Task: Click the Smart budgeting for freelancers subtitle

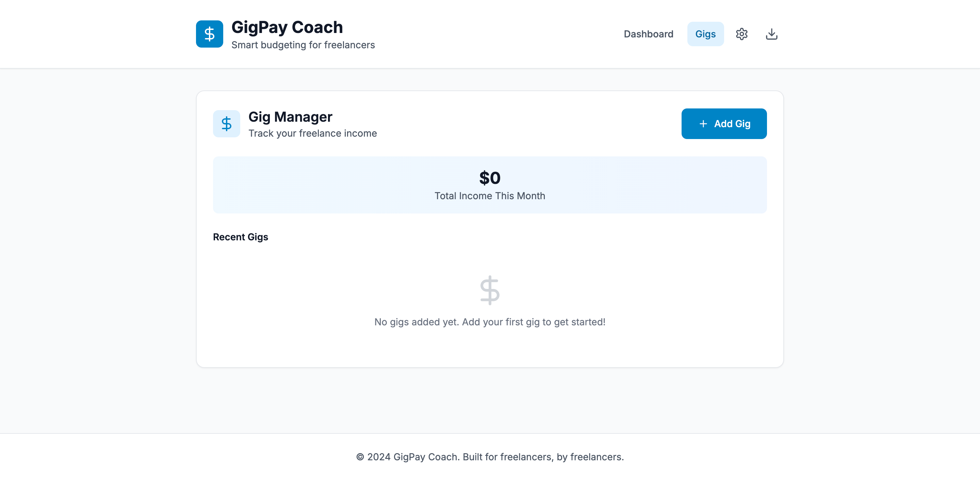Action: pos(303,45)
